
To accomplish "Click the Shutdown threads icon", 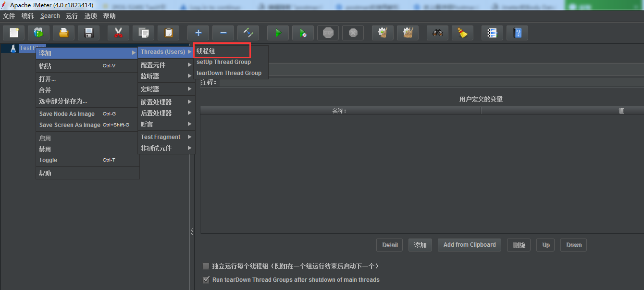I will click(353, 33).
